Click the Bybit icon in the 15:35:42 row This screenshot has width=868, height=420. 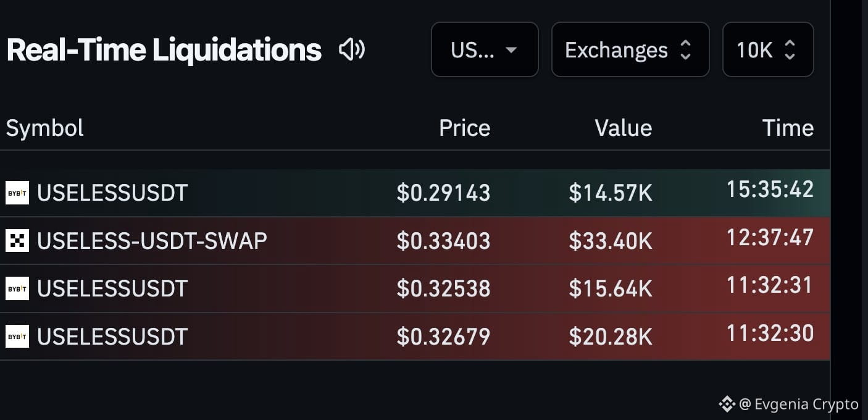[x=17, y=193]
